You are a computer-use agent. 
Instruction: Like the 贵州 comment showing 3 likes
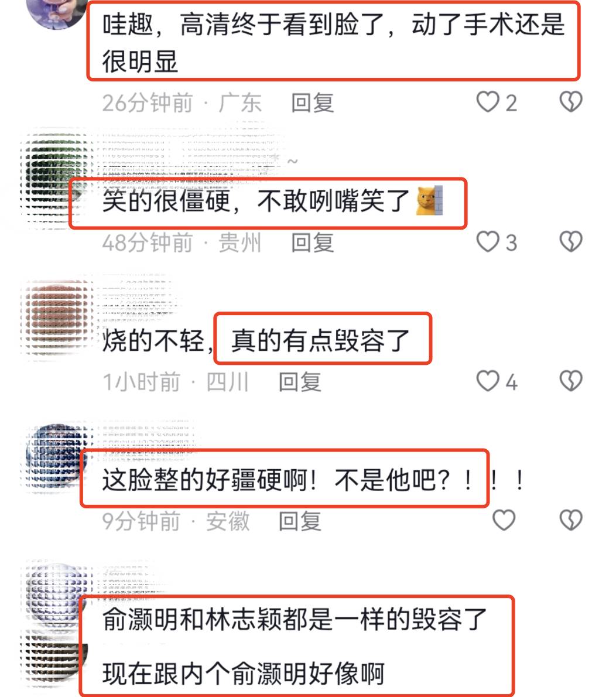tap(488, 242)
